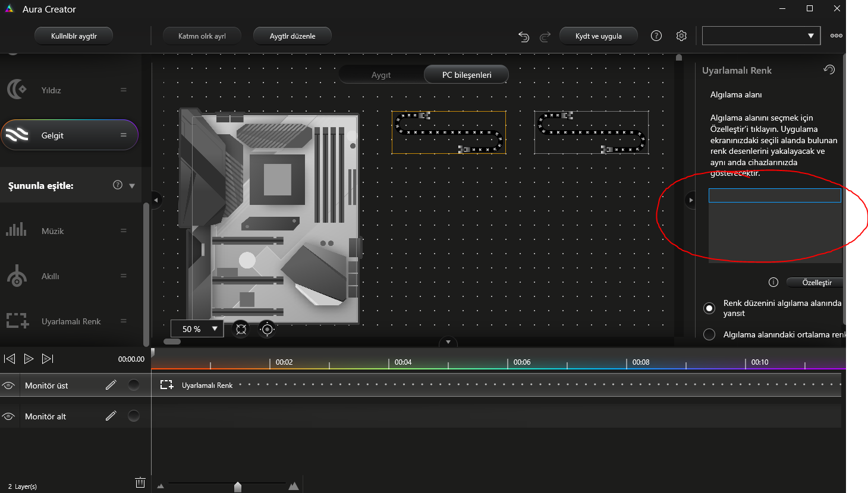The image size is (868, 493).
Task: Open the help question mark icon in top toolbar
Action: pyautogui.click(x=656, y=36)
